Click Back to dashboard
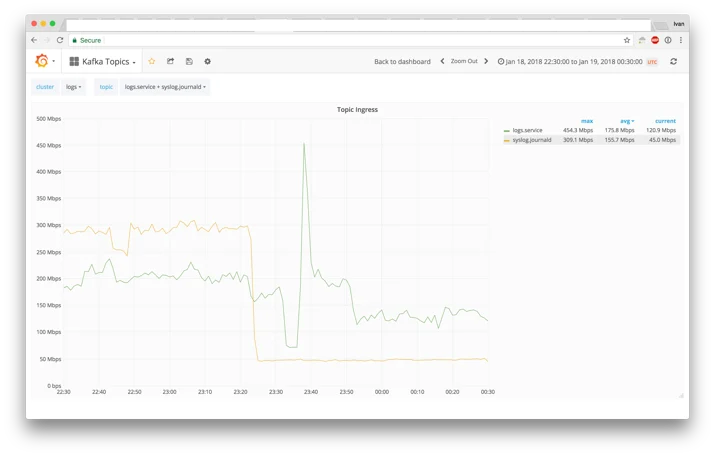 [x=402, y=62]
